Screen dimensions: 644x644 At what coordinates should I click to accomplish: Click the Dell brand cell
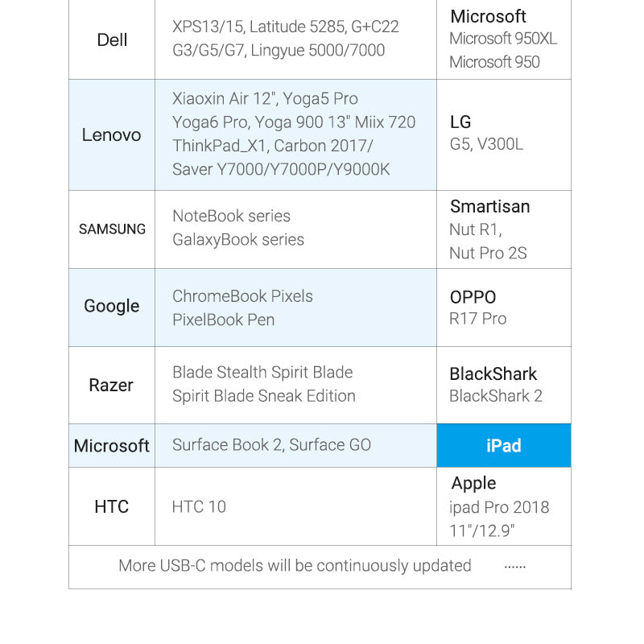[112, 40]
